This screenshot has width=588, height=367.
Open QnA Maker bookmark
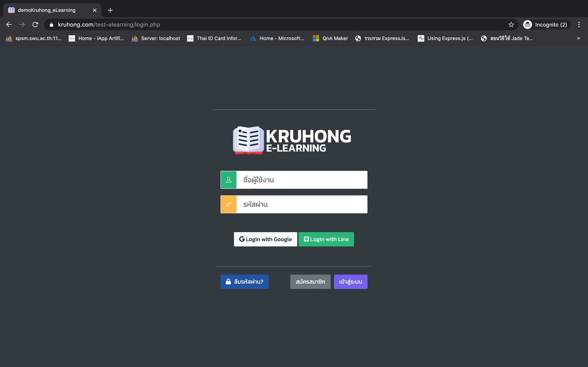click(330, 38)
